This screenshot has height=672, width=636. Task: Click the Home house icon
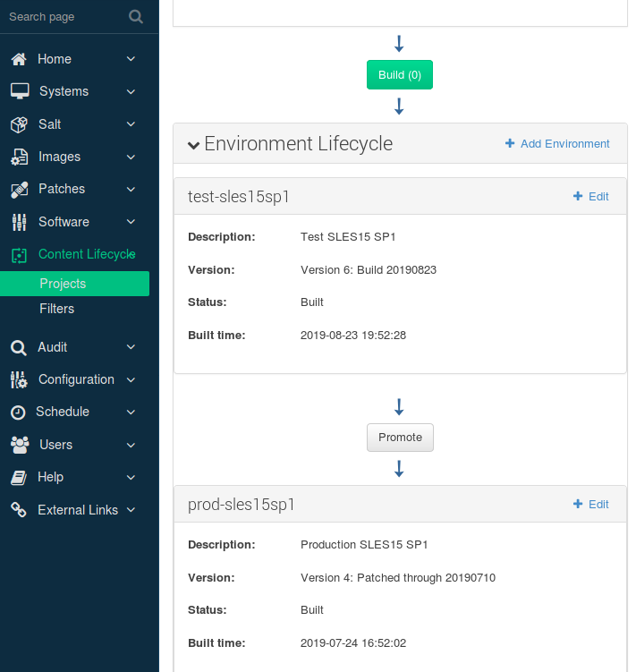point(19,59)
